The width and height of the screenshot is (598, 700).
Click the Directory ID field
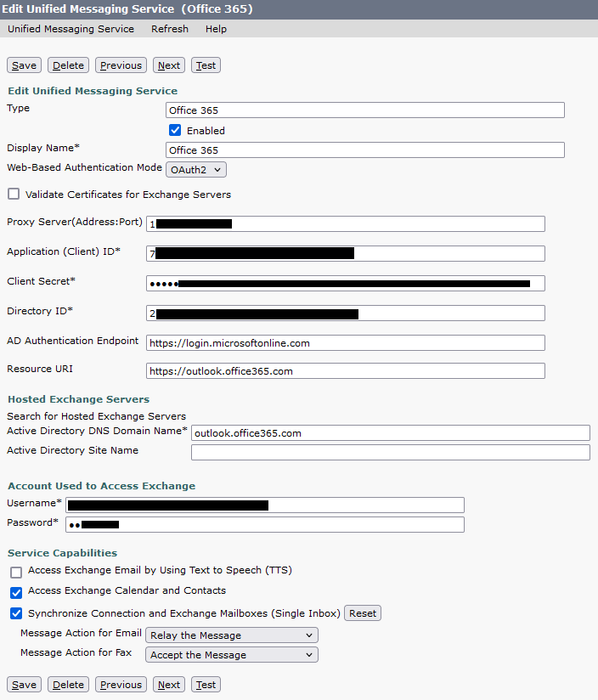[x=346, y=313]
